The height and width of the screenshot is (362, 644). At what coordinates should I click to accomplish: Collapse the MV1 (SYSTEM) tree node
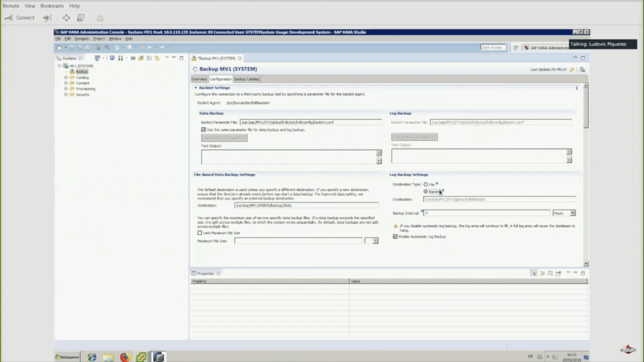60,66
